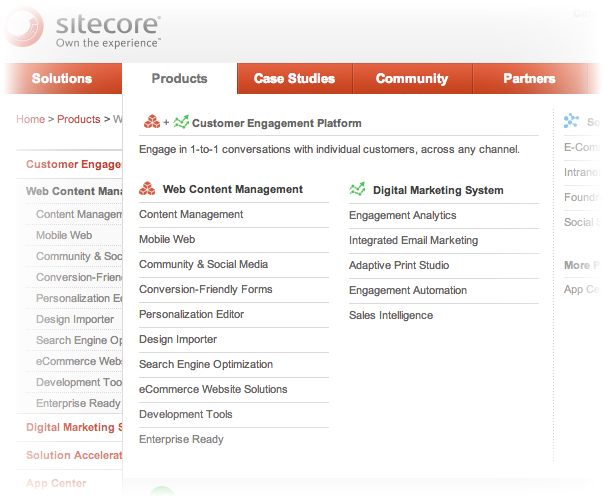Open Web Content Management item in left sidebar
This screenshot has height=500, width=605.
(x=74, y=191)
